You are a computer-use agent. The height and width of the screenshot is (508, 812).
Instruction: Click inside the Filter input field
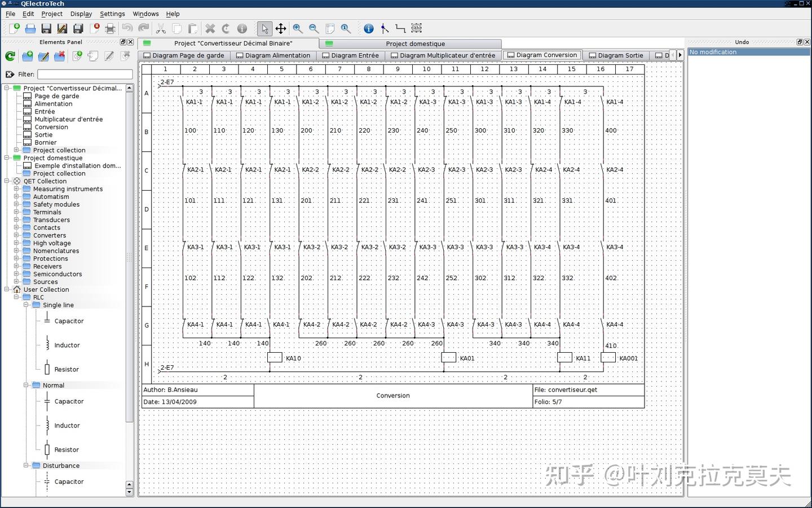click(x=85, y=74)
